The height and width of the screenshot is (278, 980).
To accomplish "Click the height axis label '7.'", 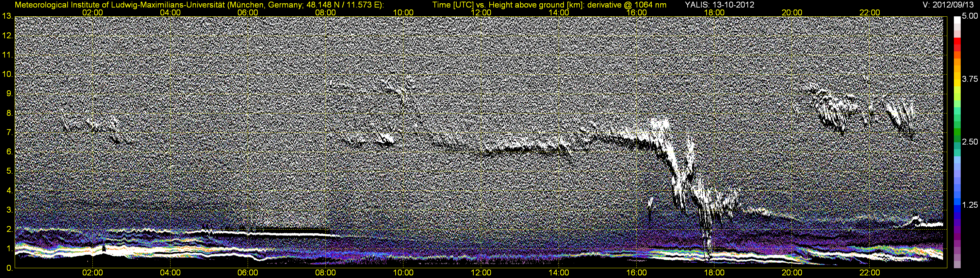I will pyautogui.click(x=9, y=132).
